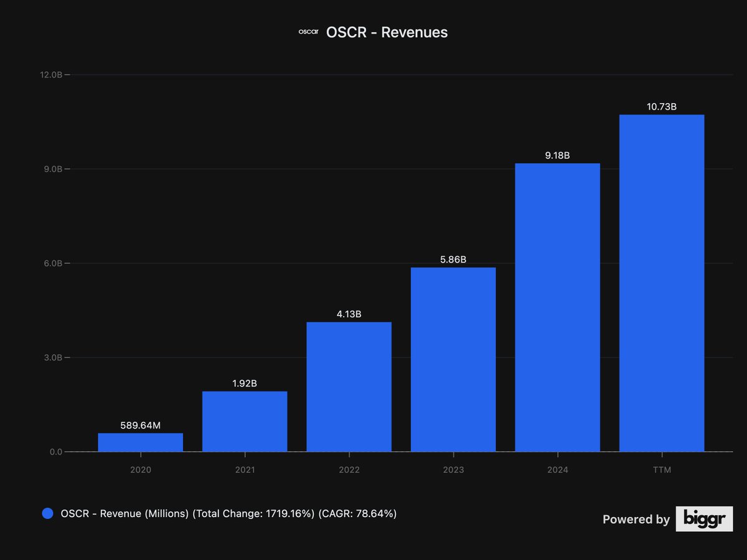This screenshot has height=560, width=747.
Task: Click the "2022" x-axis label
Action: [x=349, y=470]
